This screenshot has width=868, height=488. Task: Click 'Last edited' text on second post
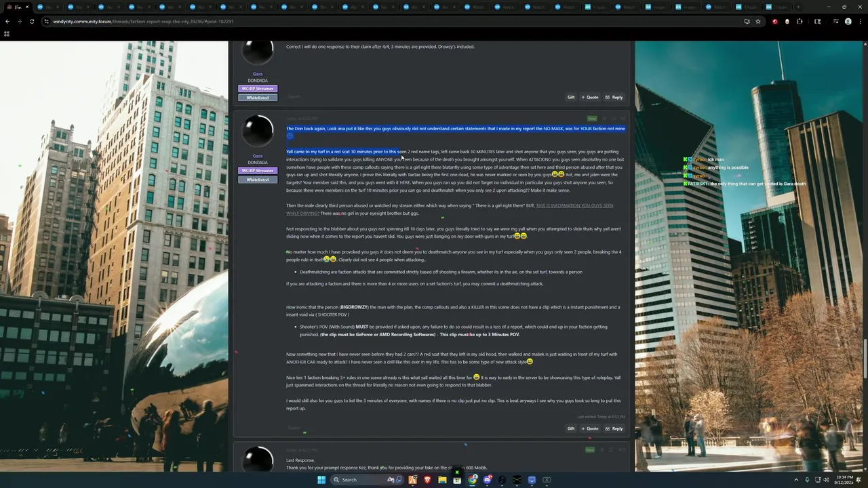[x=601, y=417]
